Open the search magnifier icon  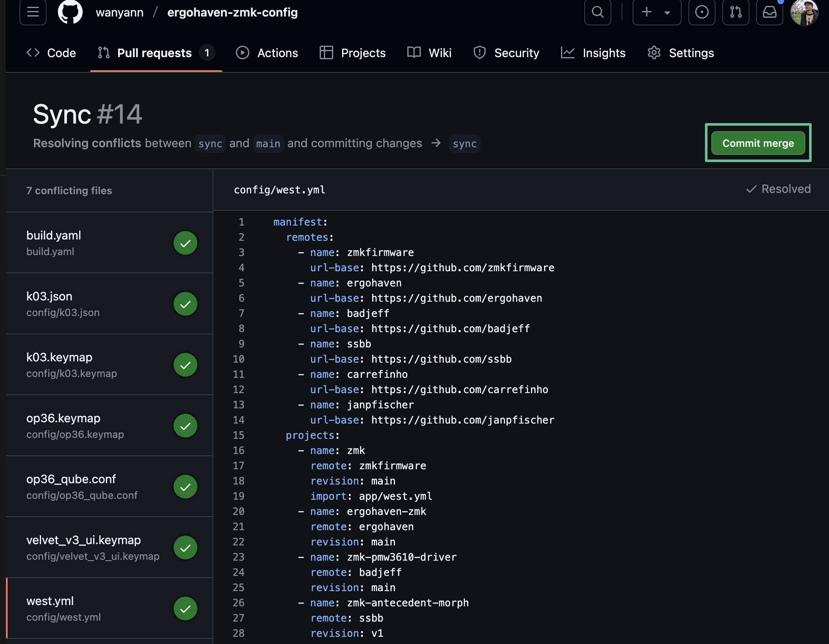point(597,12)
